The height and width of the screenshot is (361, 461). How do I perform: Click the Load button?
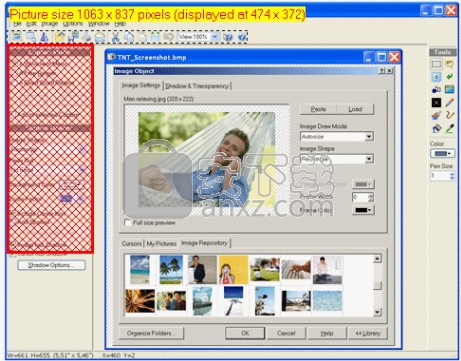pos(355,109)
